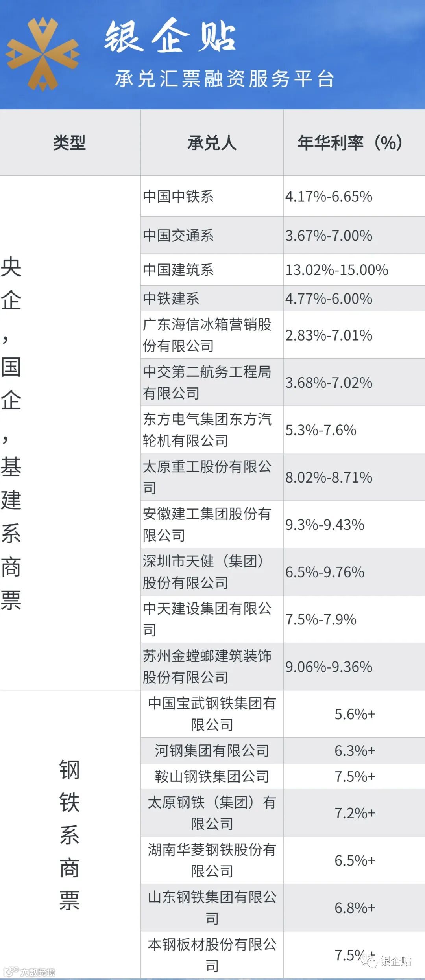Click the 中国中铁系 cell

(x=212, y=196)
